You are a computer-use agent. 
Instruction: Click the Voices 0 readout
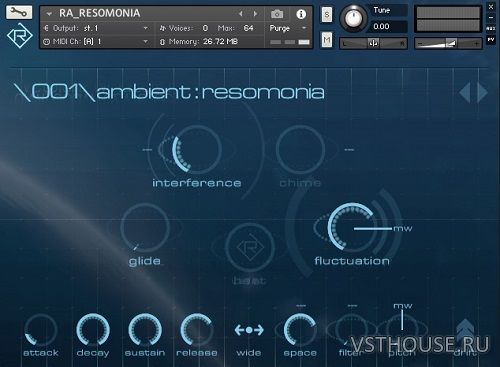click(184, 28)
